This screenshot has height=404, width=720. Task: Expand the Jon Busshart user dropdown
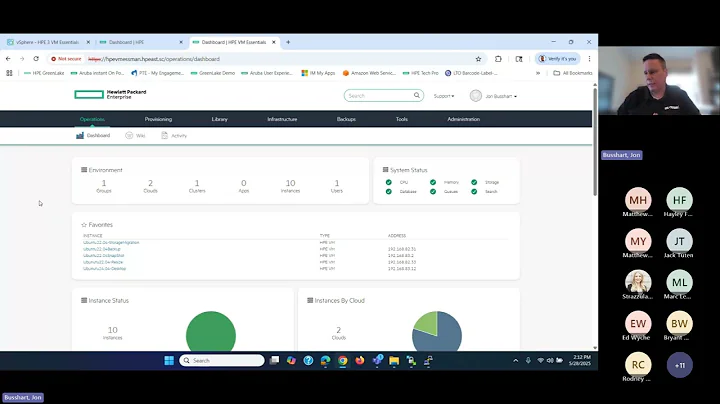501,96
